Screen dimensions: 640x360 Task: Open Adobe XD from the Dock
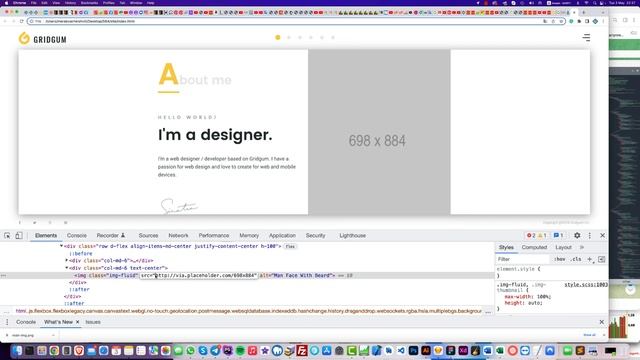(463, 351)
